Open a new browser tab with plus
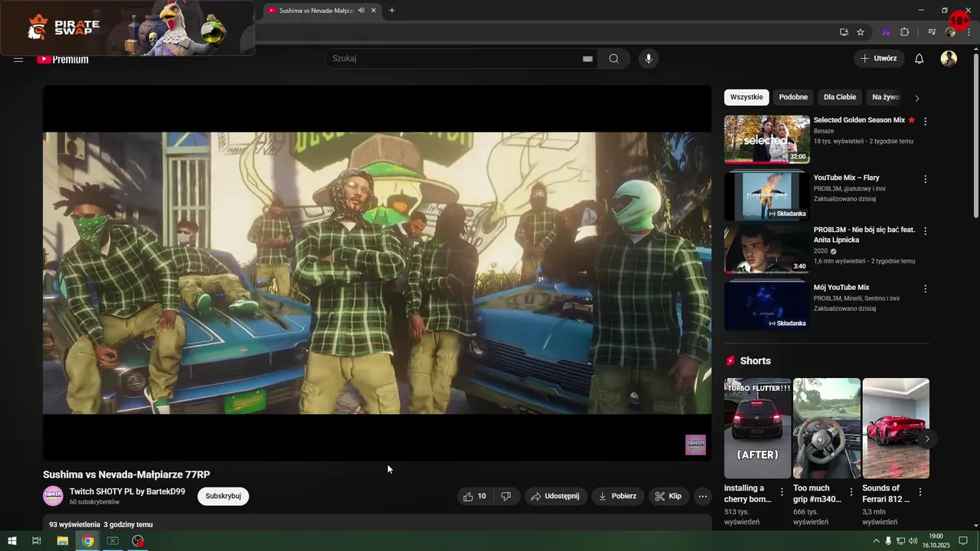This screenshot has height=551, width=980. click(392, 10)
